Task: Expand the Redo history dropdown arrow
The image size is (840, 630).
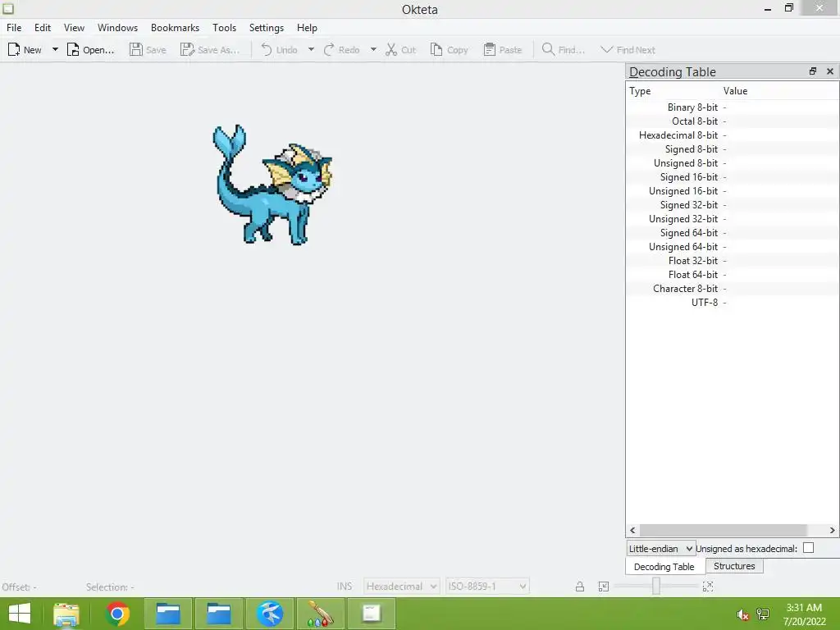Action: click(x=373, y=50)
